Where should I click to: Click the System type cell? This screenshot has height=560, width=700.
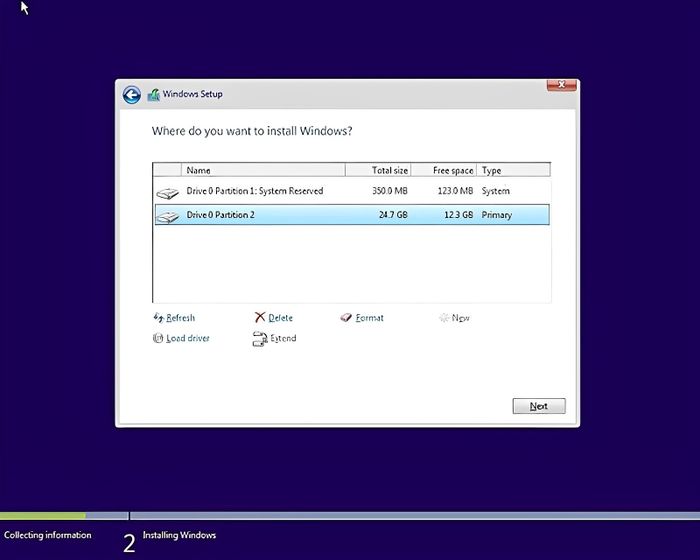496,191
